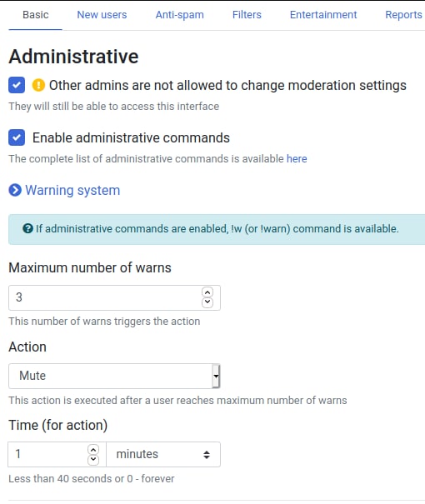Open the minutes time unit dropdown
Screen dimensions: 425x504
(163, 454)
